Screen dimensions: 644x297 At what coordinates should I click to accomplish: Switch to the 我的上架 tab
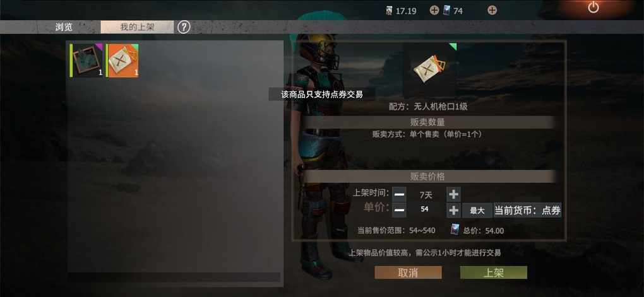click(x=137, y=27)
